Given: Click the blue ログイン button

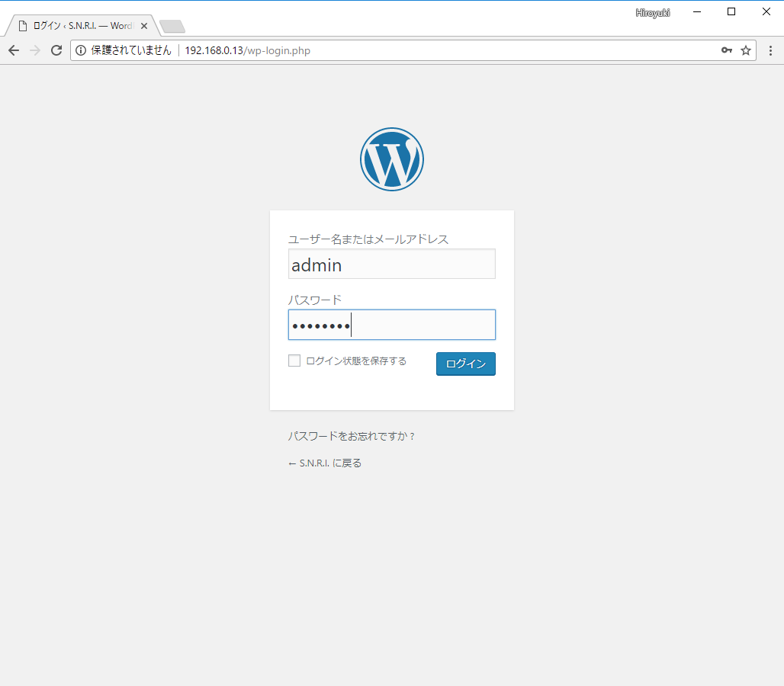Looking at the screenshot, I should point(466,364).
